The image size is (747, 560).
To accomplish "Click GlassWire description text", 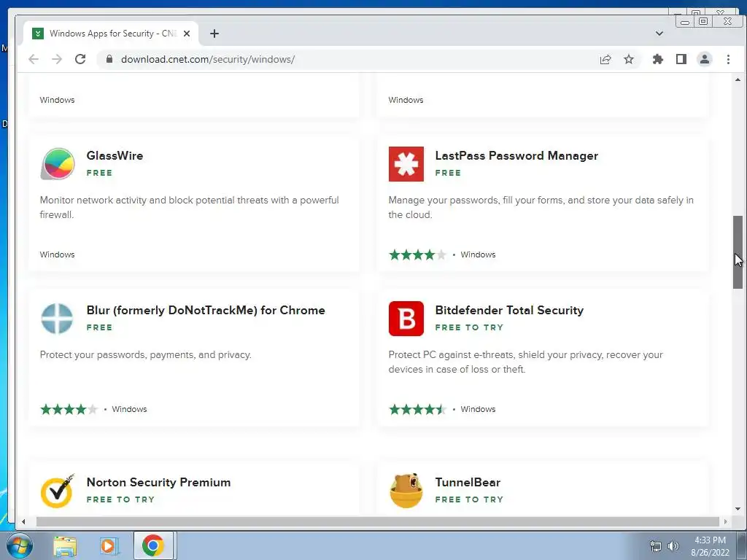I will click(189, 207).
